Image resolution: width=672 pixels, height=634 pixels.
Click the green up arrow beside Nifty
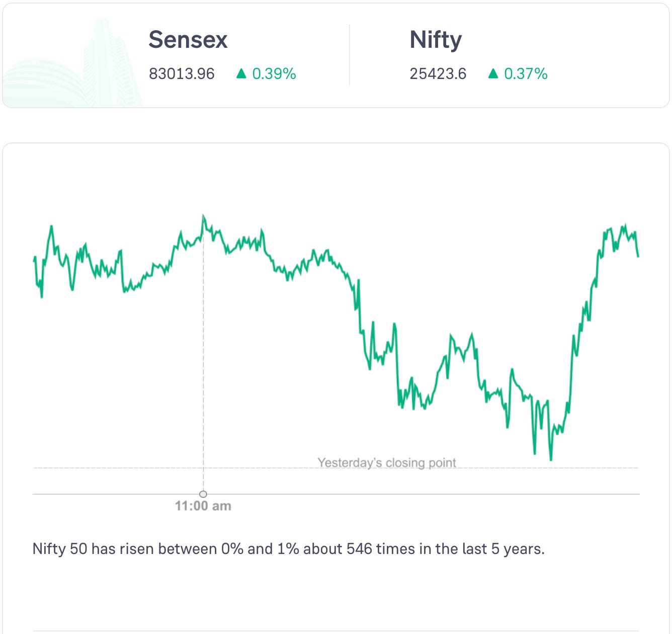pos(493,74)
